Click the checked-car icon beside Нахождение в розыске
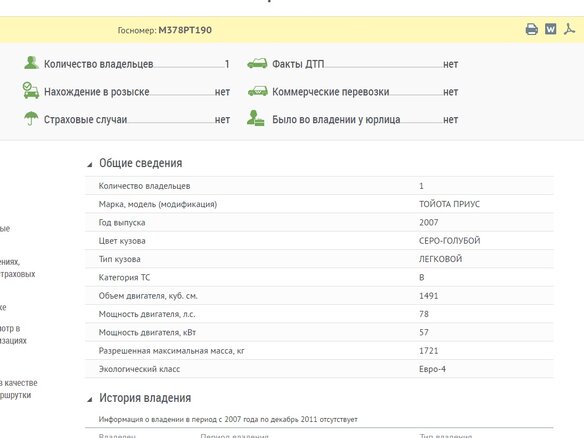This screenshot has height=438, width=584. (x=31, y=91)
